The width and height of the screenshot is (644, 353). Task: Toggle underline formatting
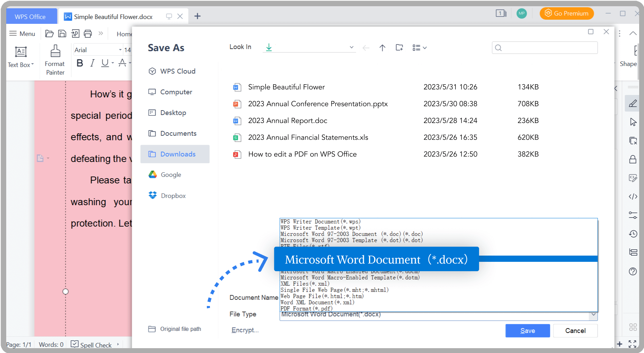[104, 63]
